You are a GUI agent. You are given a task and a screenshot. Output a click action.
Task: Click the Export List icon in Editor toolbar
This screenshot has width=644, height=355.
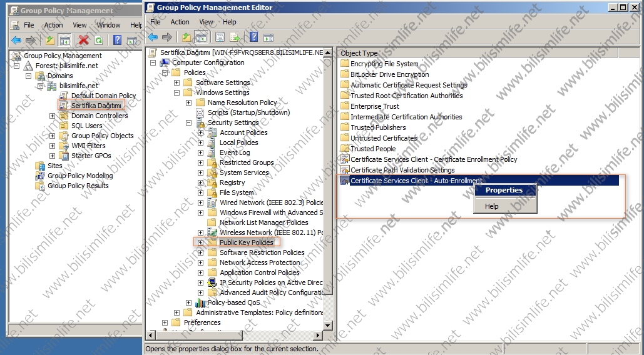pyautogui.click(x=235, y=37)
